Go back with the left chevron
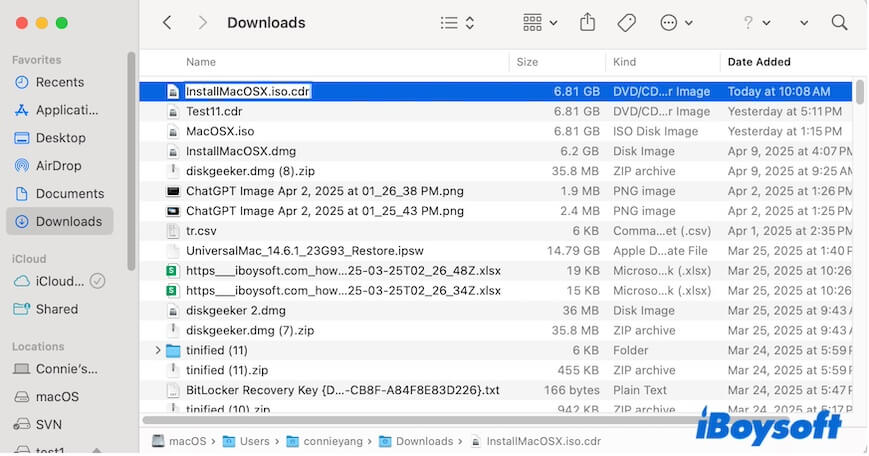This screenshot has width=869, height=456. click(167, 23)
